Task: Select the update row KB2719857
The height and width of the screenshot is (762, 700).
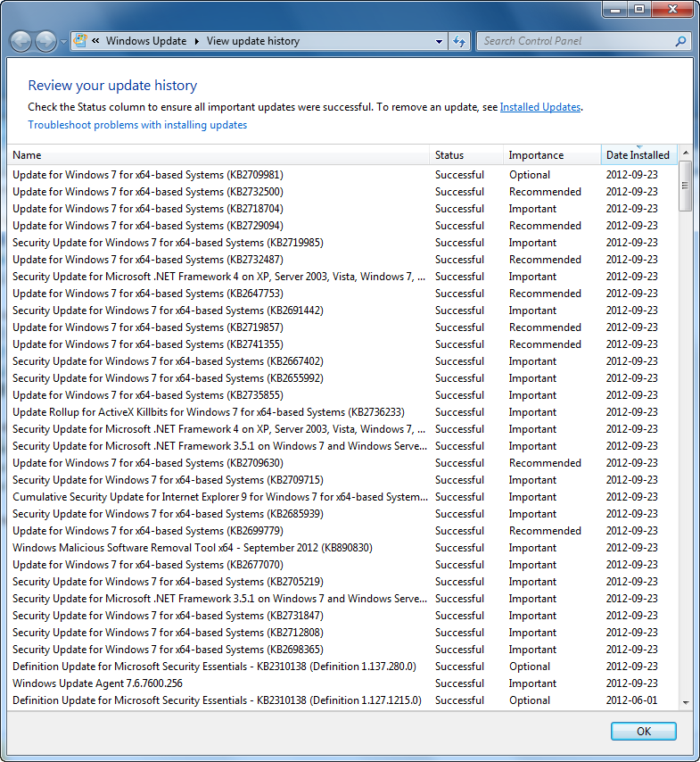Action: tap(342, 327)
